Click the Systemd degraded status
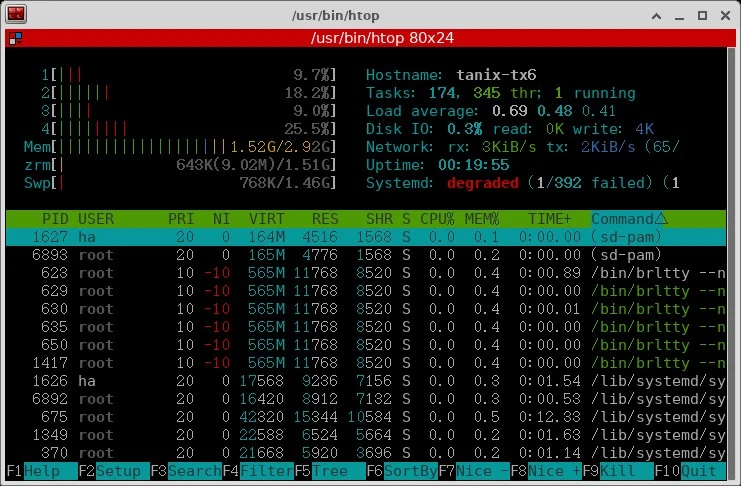Viewport: 741px width, 486px height. point(483,182)
